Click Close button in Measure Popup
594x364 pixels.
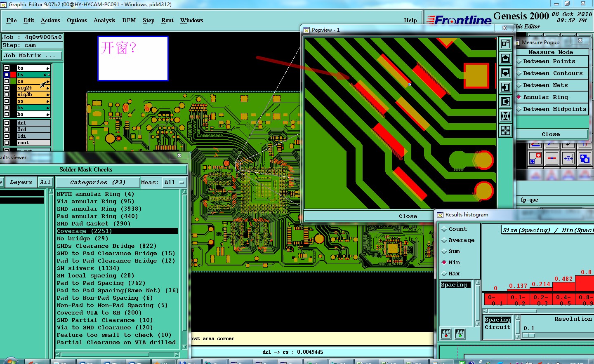(x=551, y=134)
